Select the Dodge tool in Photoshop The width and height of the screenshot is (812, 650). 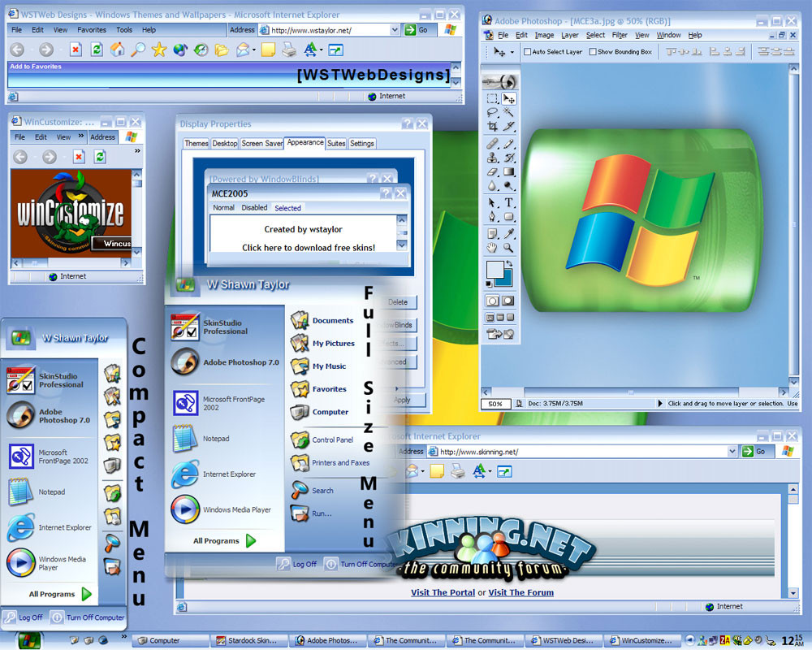[x=509, y=185]
